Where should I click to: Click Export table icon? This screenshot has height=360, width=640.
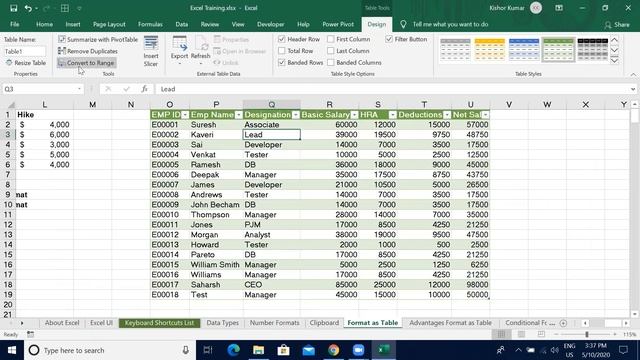179,51
